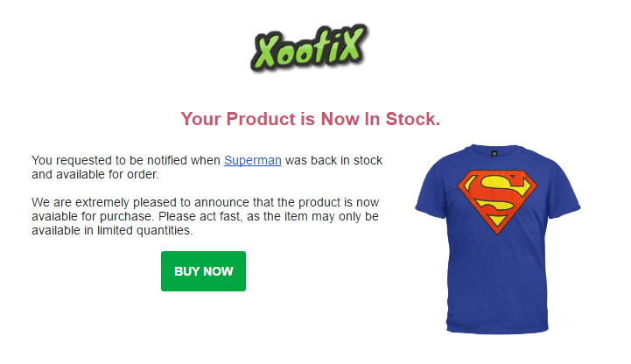This screenshot has width=631, height=364.
Task: Open the blue Superman t-shirt image
Action: [498, 239]
